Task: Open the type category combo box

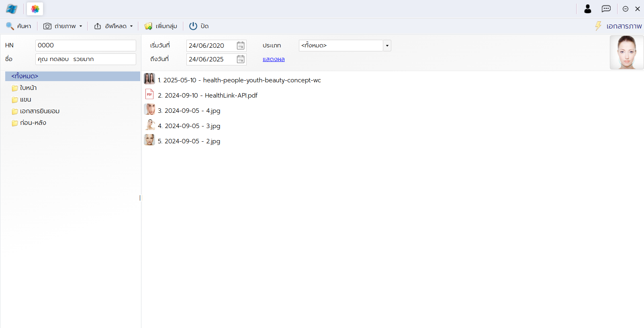Action: (387, 46)
